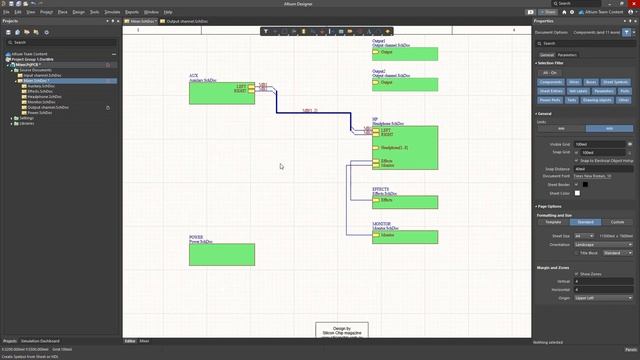Click the compile project icon in Projects panel
The height and width of the screenshot is (360, 640).
[x=18, y=32]
